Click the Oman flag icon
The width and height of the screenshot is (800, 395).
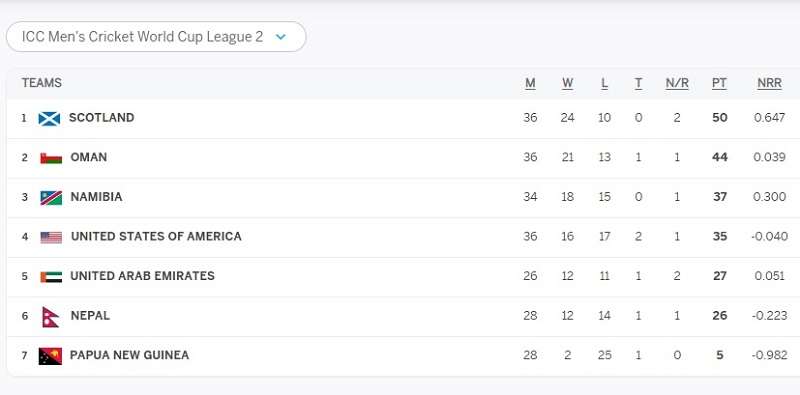pyautogui.click(x=51, y=158)
